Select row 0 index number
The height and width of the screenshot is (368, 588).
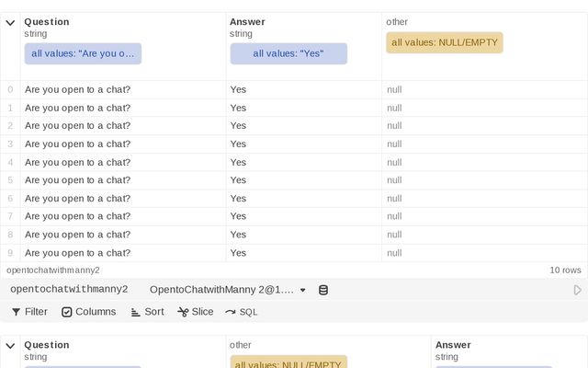pos(10,89)
